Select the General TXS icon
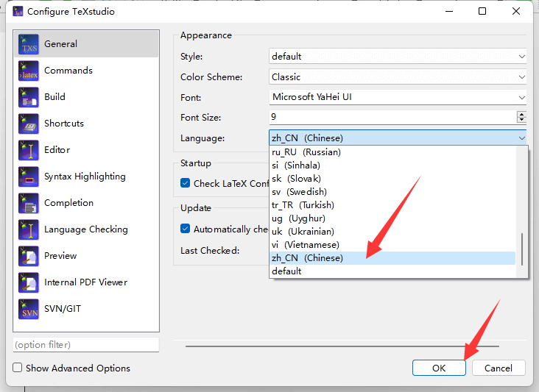 point(29,44)
